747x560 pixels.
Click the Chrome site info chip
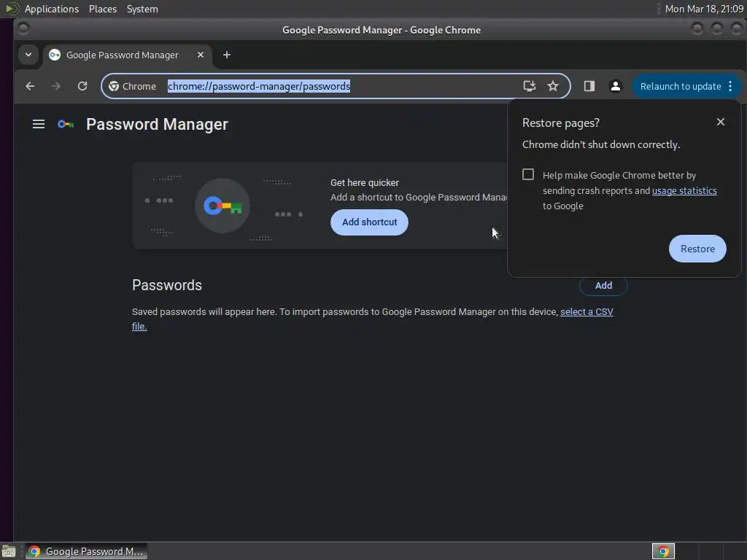tap(133, 86)
